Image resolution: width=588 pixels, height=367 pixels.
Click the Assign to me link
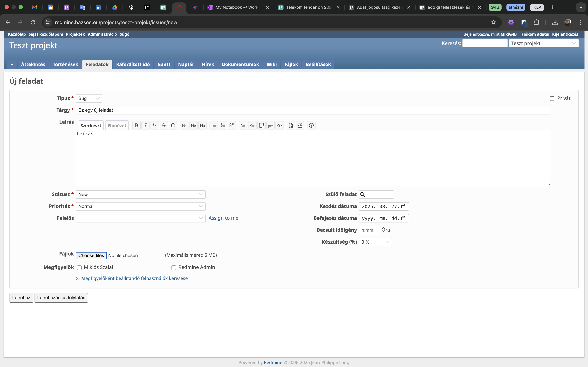click(x=223, y=218)
